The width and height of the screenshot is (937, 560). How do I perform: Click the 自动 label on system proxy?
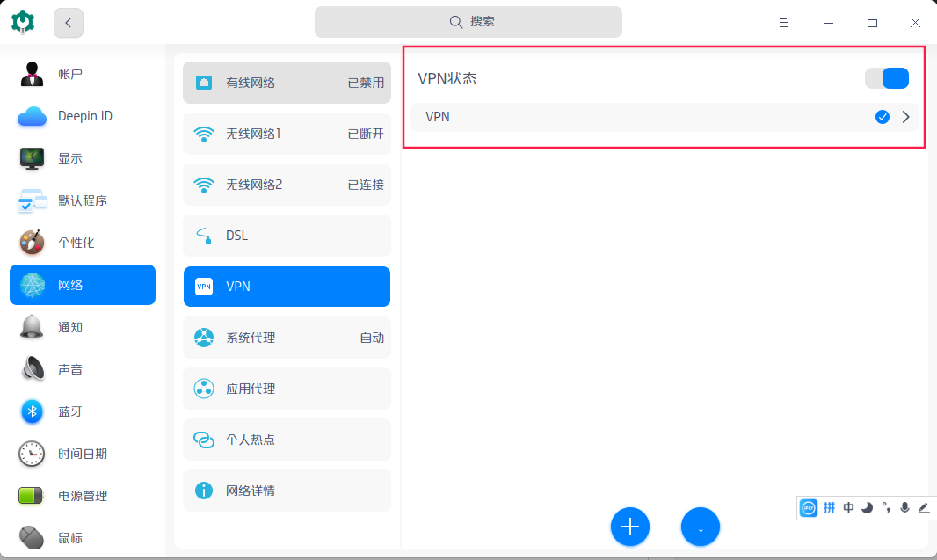pos(372,338)
